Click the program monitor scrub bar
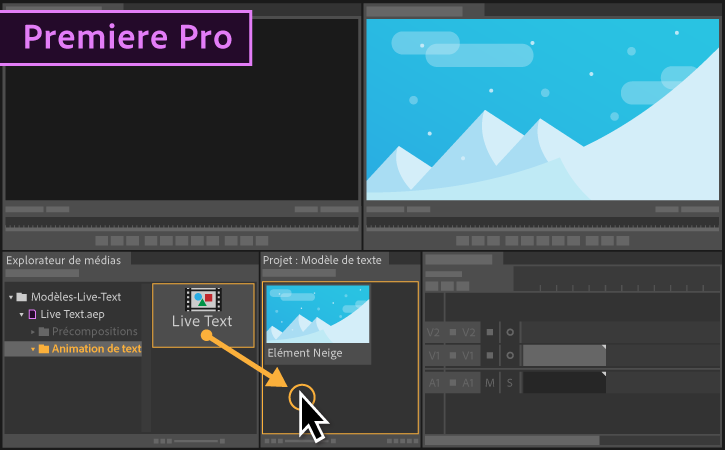 (x=543, y=223)
